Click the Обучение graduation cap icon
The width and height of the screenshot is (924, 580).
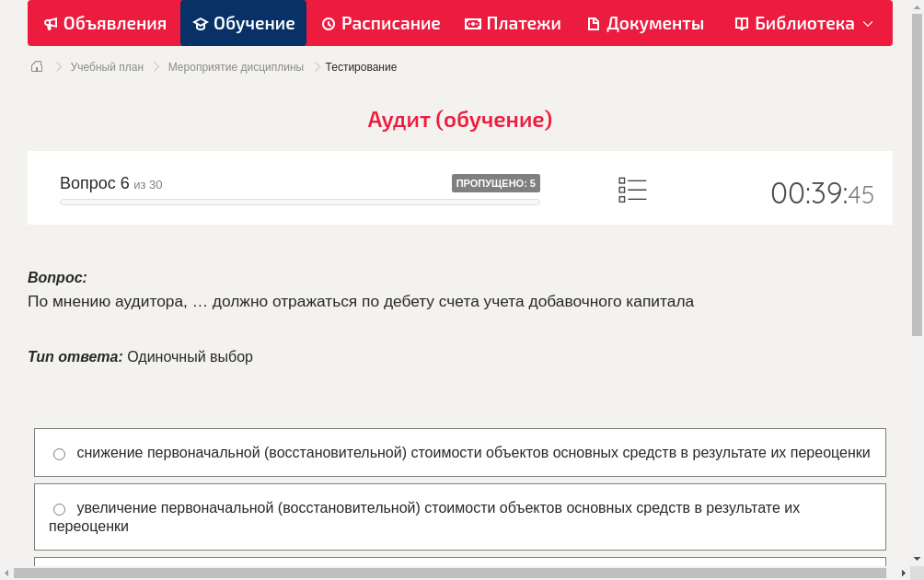[202, 23]
